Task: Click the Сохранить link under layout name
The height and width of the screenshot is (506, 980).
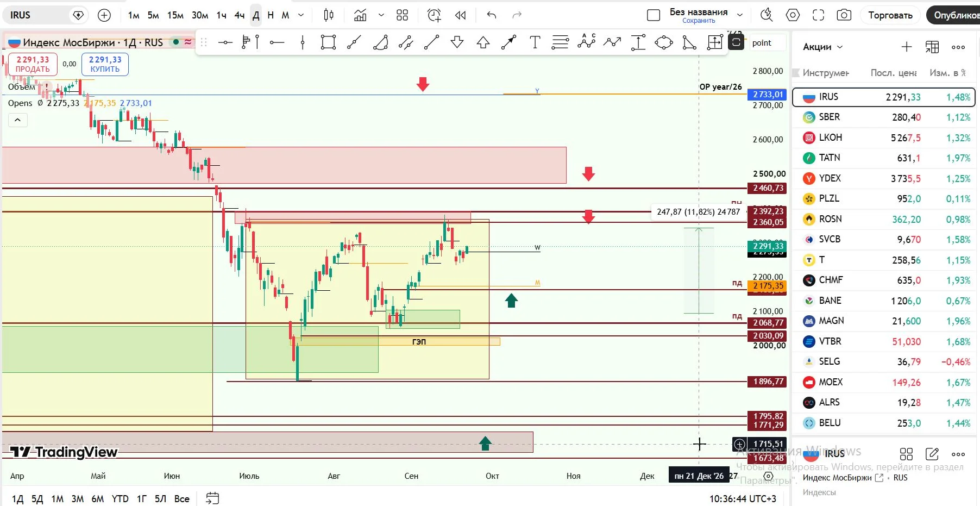Action: click(699, 21)
